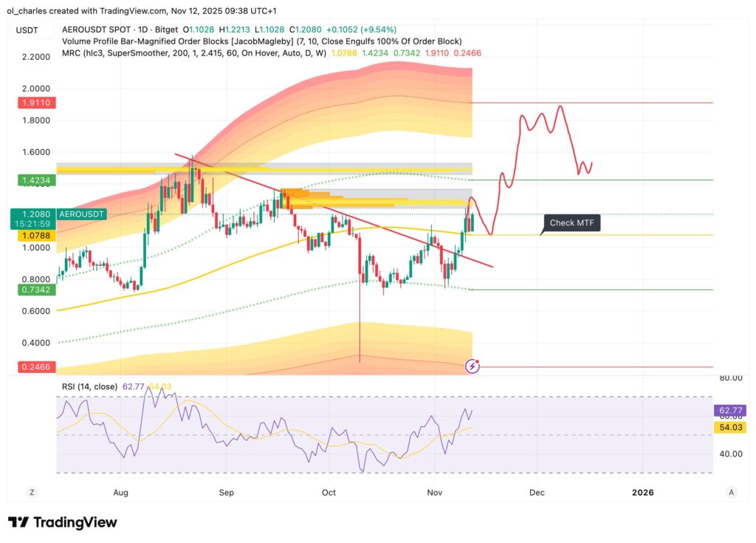756x543 pixels.
Task: Click the TradingView logo
Action: [x=61, y=523]
